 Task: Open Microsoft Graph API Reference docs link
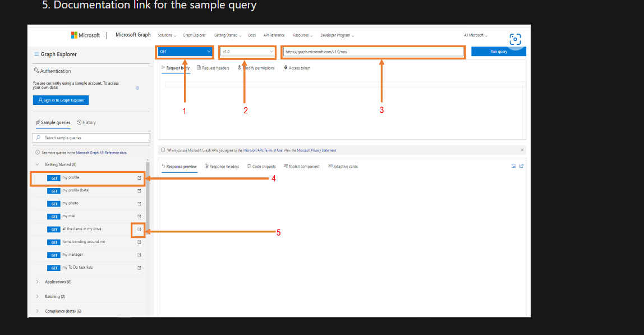coord(101,153)
